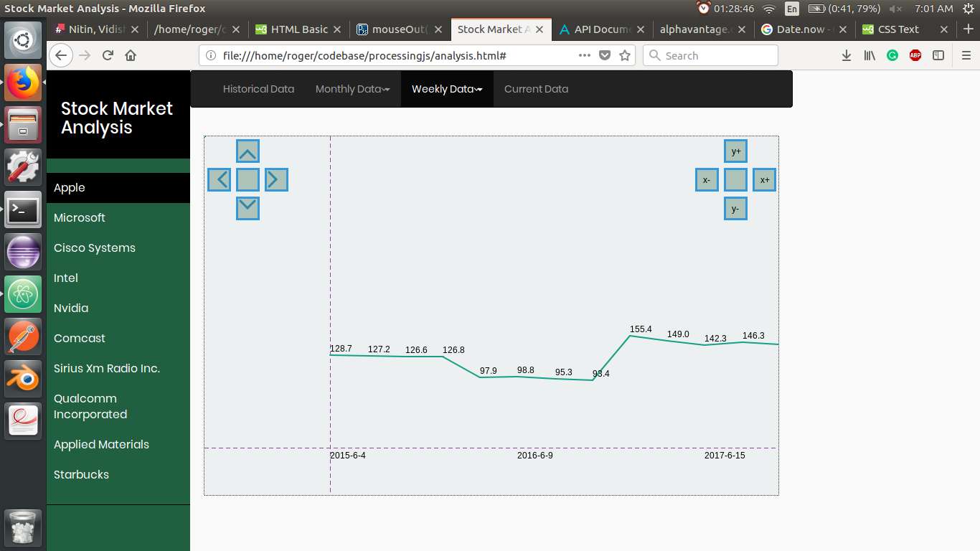Click the Firefox forward button

point(85,55)
